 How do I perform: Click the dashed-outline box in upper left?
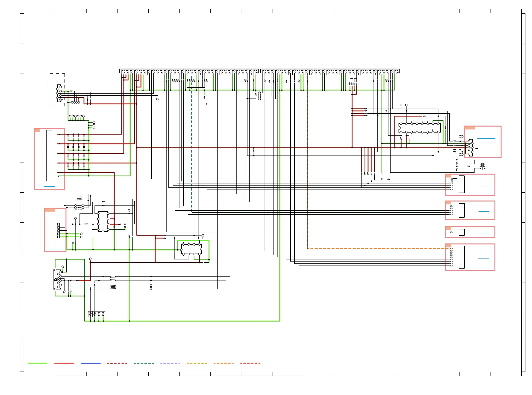tap(56, 90)
